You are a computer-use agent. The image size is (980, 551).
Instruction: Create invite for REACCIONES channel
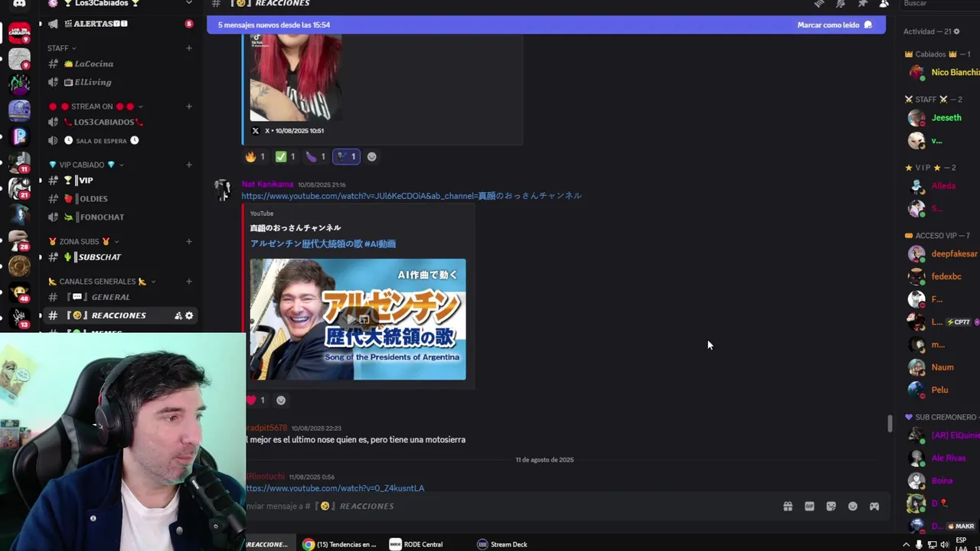[x=178, y=315]
